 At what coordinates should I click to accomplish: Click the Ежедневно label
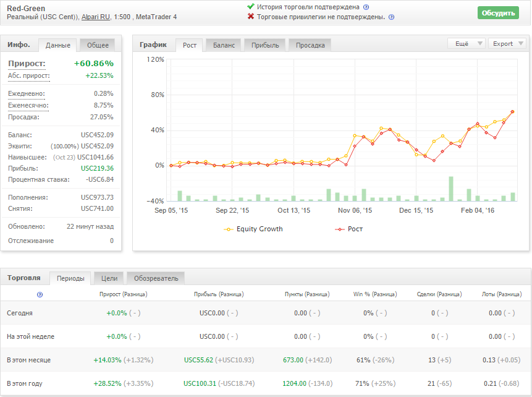27,93
